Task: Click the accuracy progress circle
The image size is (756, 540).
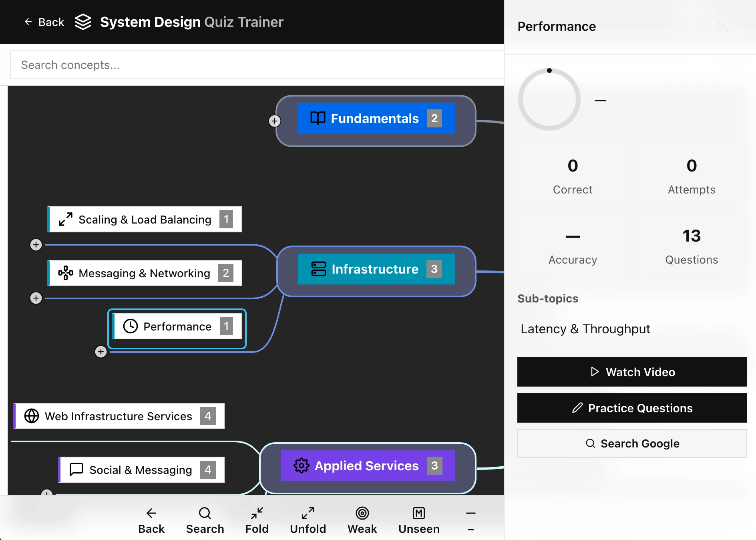Action: tap(549, 99)
